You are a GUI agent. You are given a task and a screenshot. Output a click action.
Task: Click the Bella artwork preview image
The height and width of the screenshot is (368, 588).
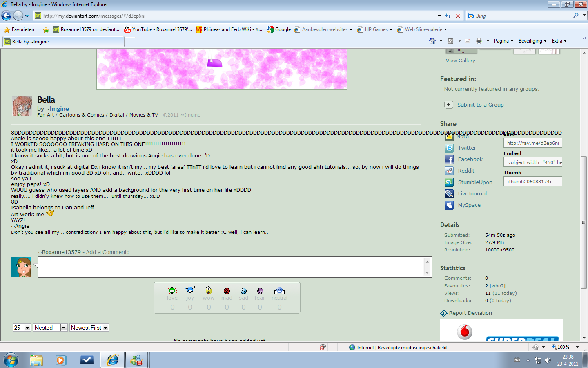point(222,69)
